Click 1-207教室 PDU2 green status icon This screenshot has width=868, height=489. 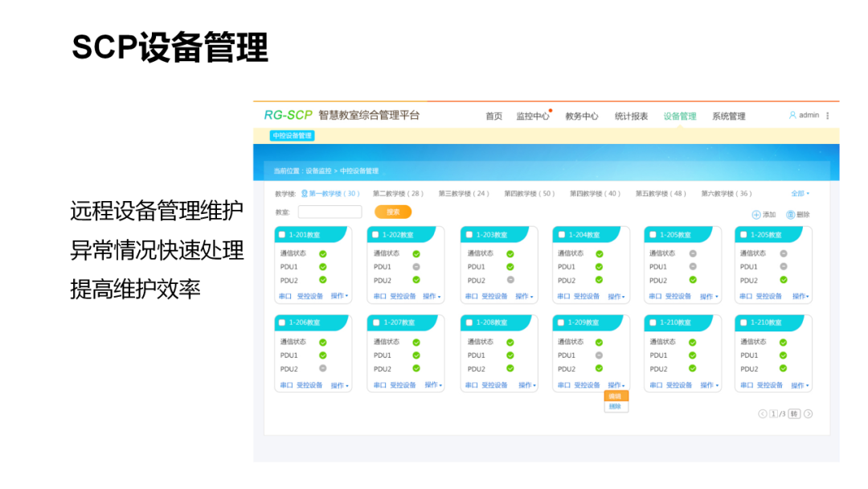[x=416, y=368]
